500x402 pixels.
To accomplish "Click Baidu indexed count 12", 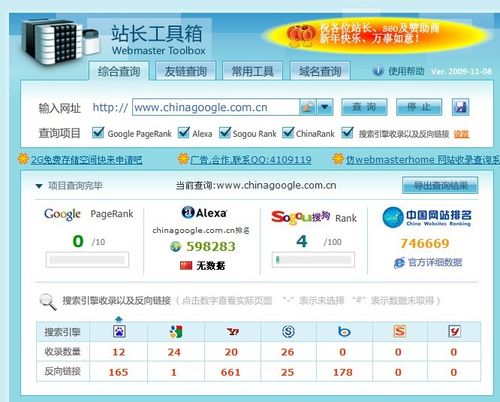I will point(119,352).
